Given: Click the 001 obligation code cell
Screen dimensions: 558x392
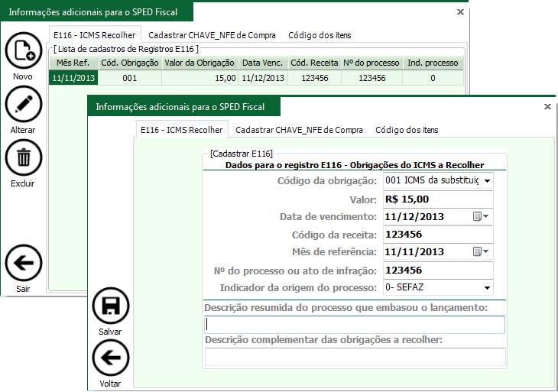Looking at the screenshot, I should coord(129,78).
